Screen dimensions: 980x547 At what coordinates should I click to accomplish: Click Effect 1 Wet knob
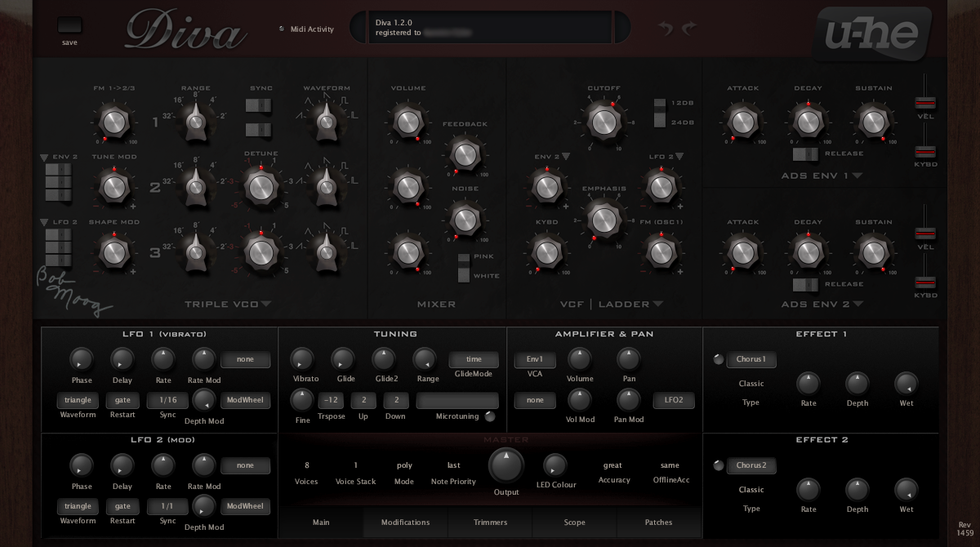point(906,383)
